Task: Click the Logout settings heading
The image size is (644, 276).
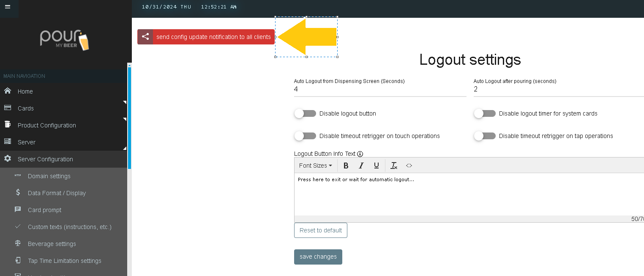Action: [470, 60]
